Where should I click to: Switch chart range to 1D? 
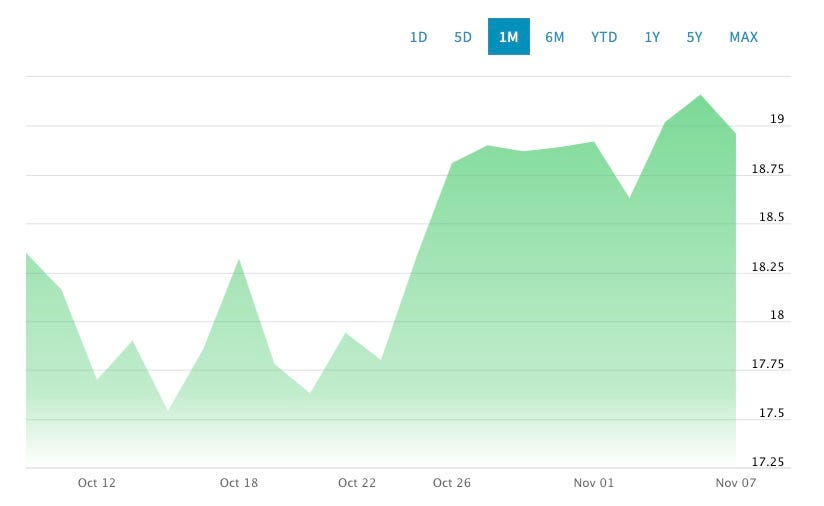pyautogui.click(x=418, y=37)
